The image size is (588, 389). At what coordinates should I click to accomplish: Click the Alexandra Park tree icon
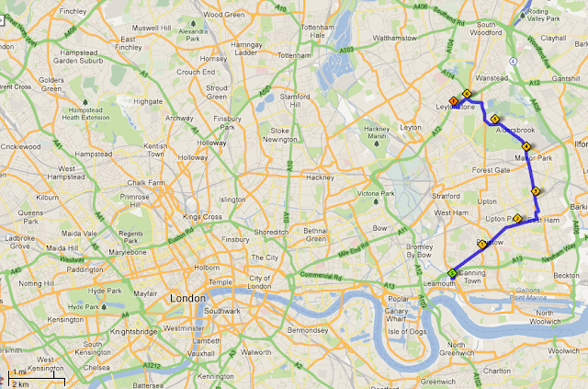pos(193,24)
